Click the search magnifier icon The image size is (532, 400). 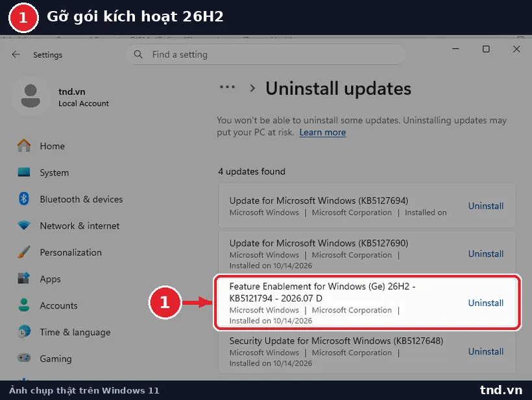[x=138, y=54]
